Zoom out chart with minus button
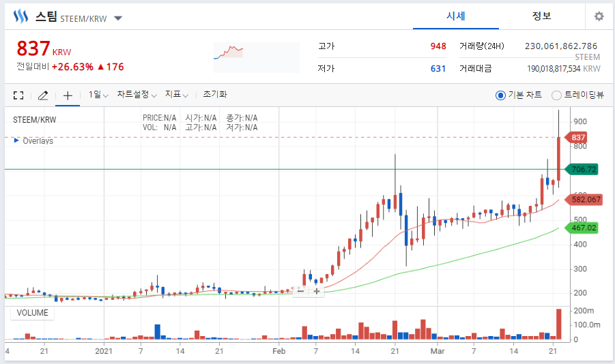Screen dimensions: 615x364 [x=301, y=291]
